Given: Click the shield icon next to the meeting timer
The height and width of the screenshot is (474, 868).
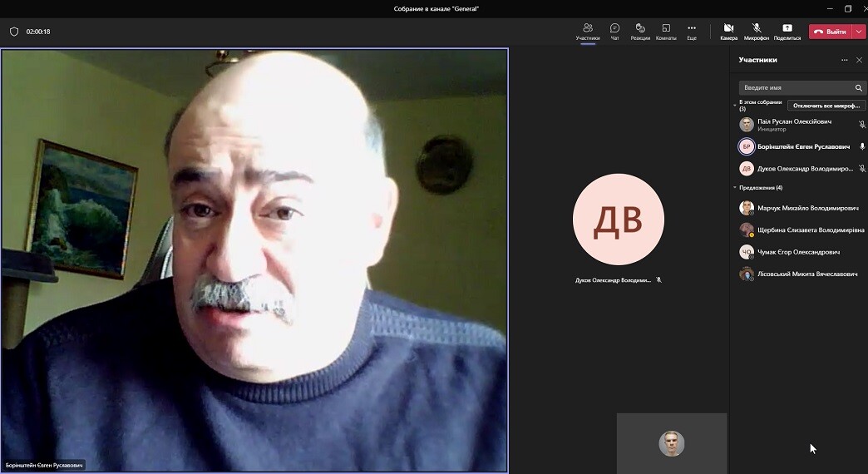Looking at the screenshot, I should (x=13, y=32).
